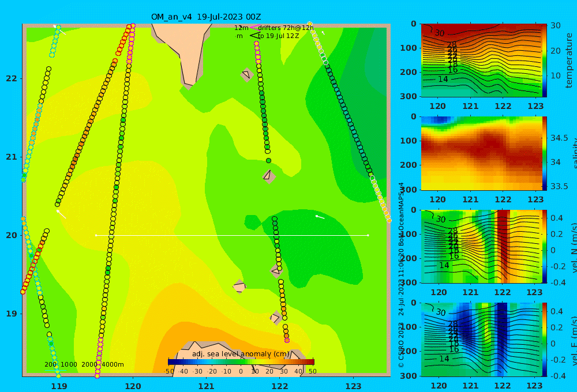Click the 'vel. E (m/s)' axis label
The height and width of the screenshot is (392, 577).
point(574,340)
